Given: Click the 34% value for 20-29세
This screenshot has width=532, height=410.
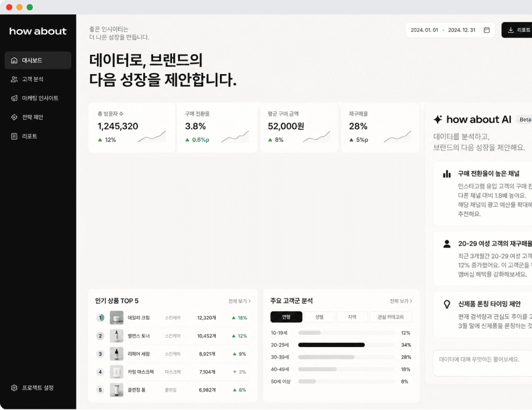Looking at the screenshot, I should [x=406, y=345].
